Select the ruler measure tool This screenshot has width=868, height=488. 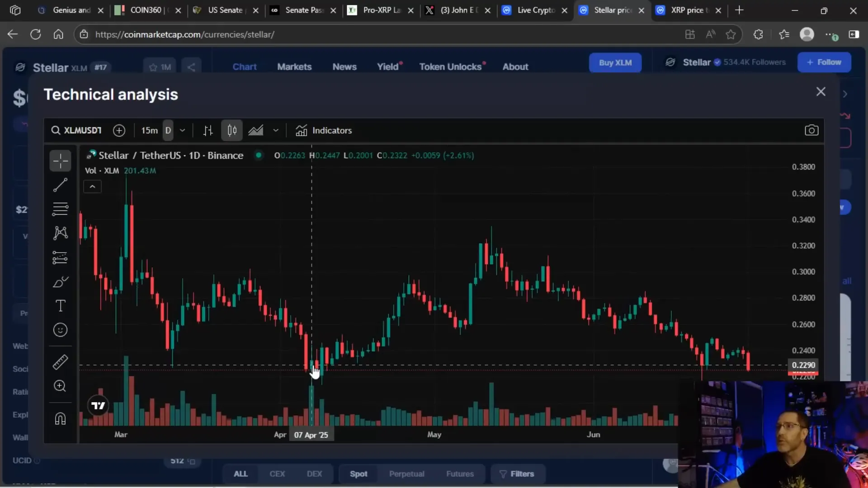coord(60,362)
